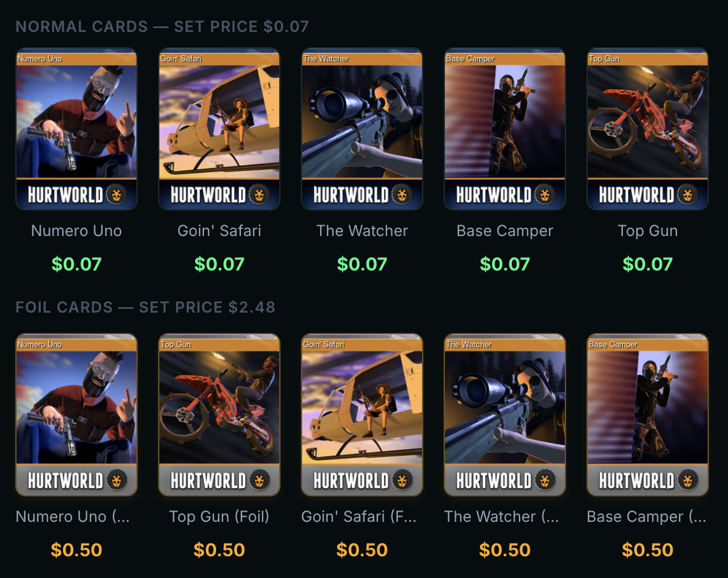The image size is (728, 578).
Task: Click the Goin' Safari card name link
Action: tap(219, 231)
